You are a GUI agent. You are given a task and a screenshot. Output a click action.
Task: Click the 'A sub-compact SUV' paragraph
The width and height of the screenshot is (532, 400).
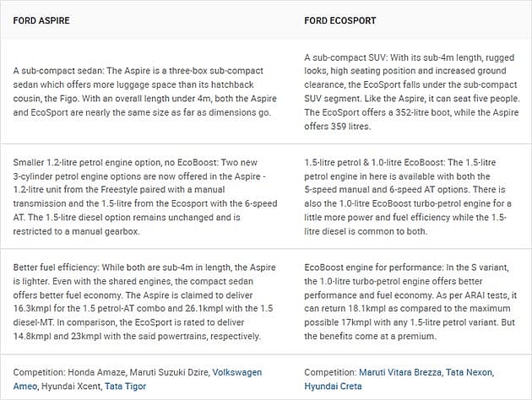pos(412,91)
